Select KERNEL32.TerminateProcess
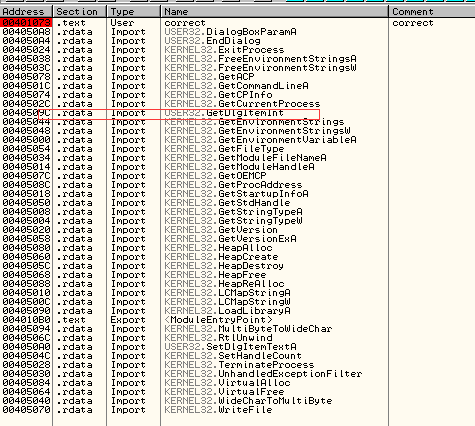This screenshot has width=475, height=426. 239,365
